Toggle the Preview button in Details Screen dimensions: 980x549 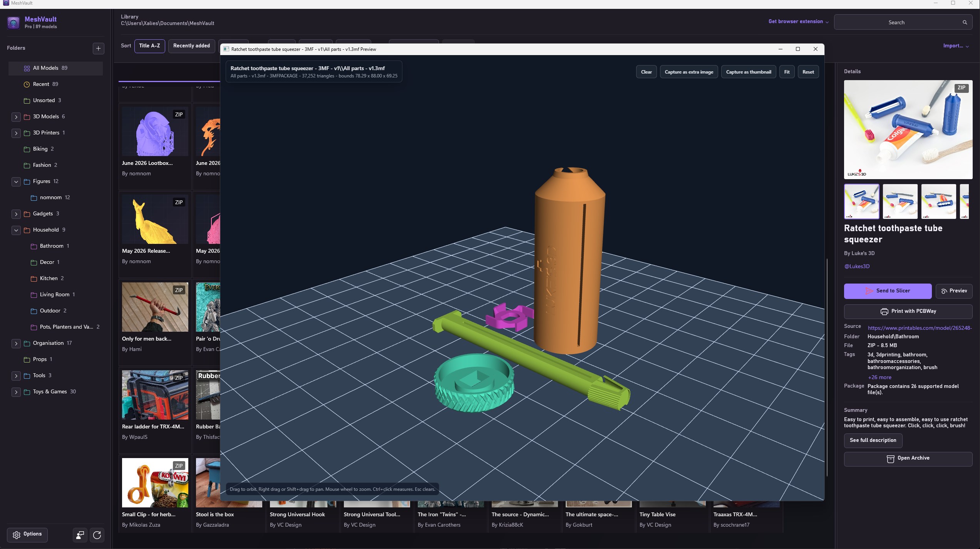[954, 291]
